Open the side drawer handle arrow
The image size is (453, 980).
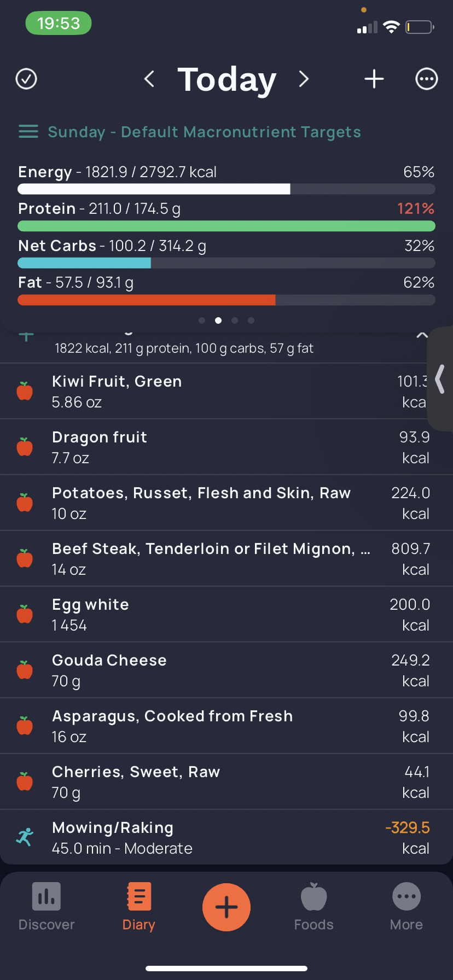click(440, 379)
